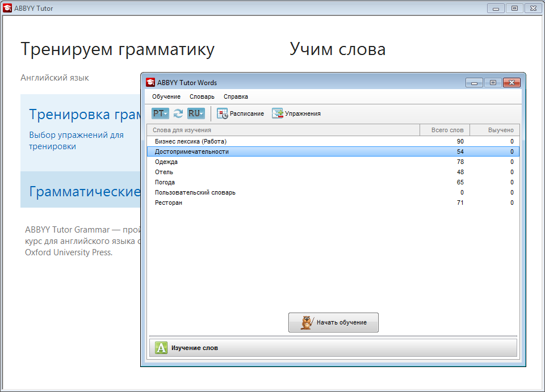Open the RU target language dropdown

(196, 113)
